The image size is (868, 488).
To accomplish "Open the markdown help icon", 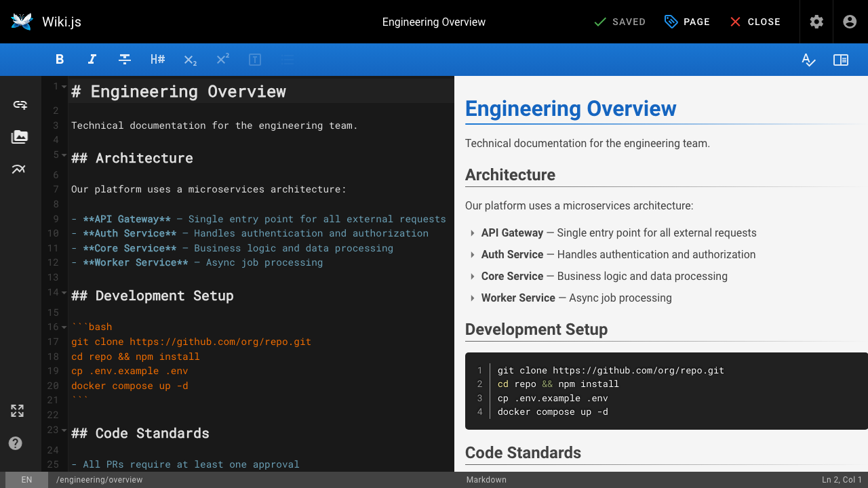I will (x=16, y=443).
